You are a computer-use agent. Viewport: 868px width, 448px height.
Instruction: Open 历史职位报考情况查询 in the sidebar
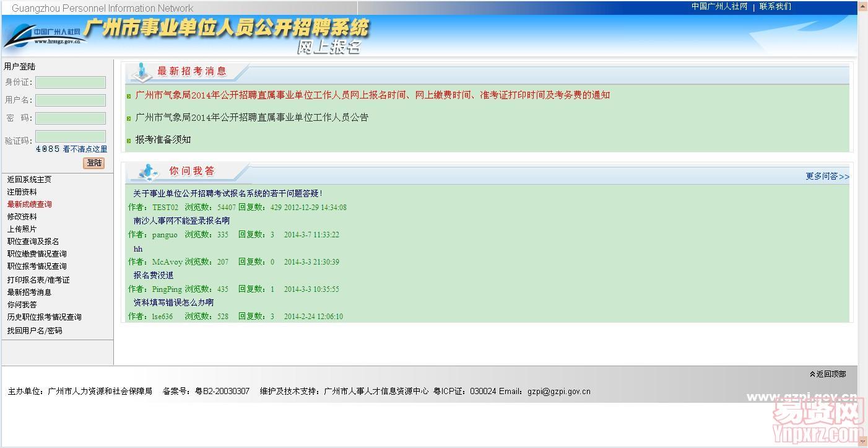coord(45,317)
